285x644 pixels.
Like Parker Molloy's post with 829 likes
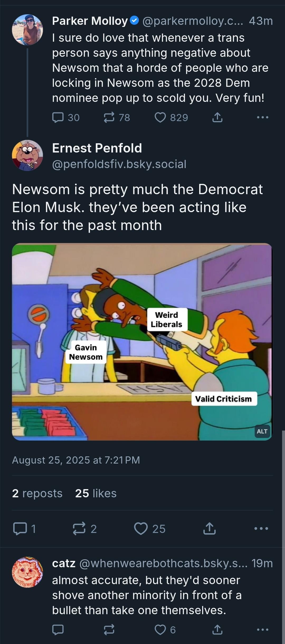click(x=171, y=118)
